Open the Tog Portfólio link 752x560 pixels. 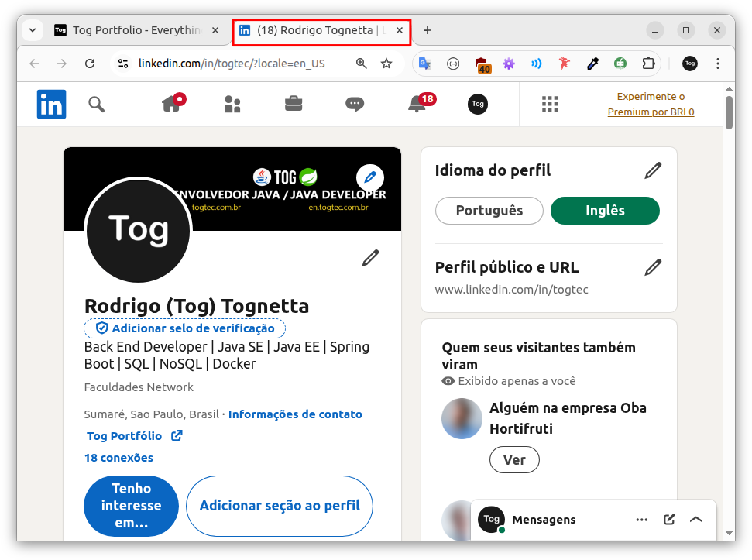(124, 436)
